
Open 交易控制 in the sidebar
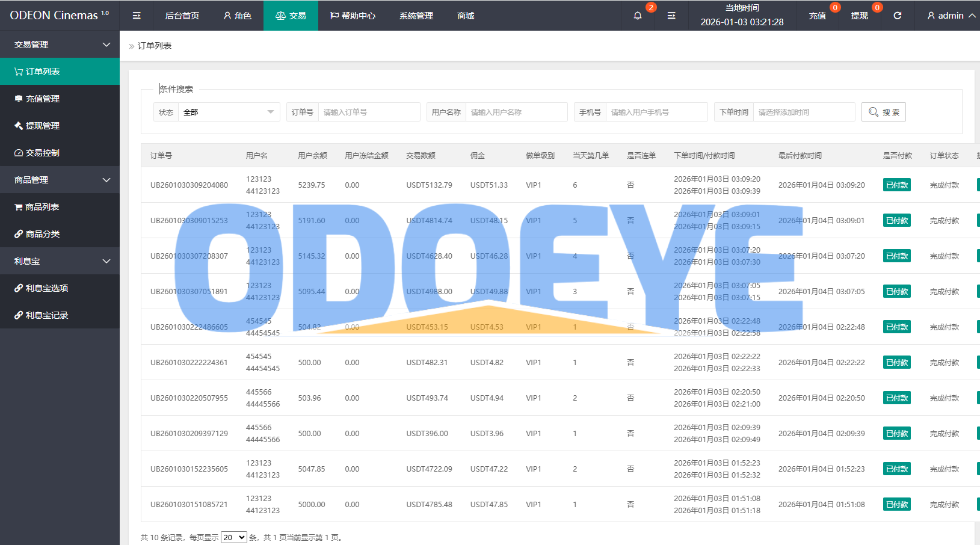pyautogui.click(x=42, y=153)
